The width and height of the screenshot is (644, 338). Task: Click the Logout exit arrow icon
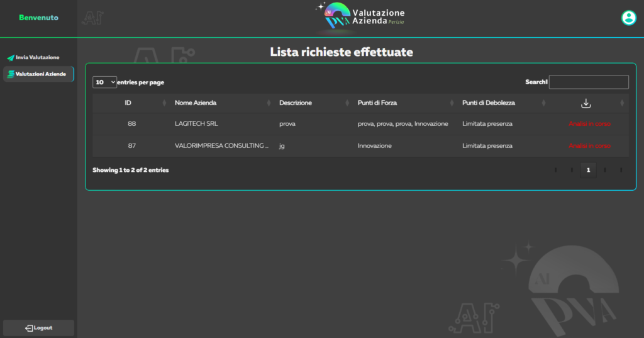pos(29,328)
